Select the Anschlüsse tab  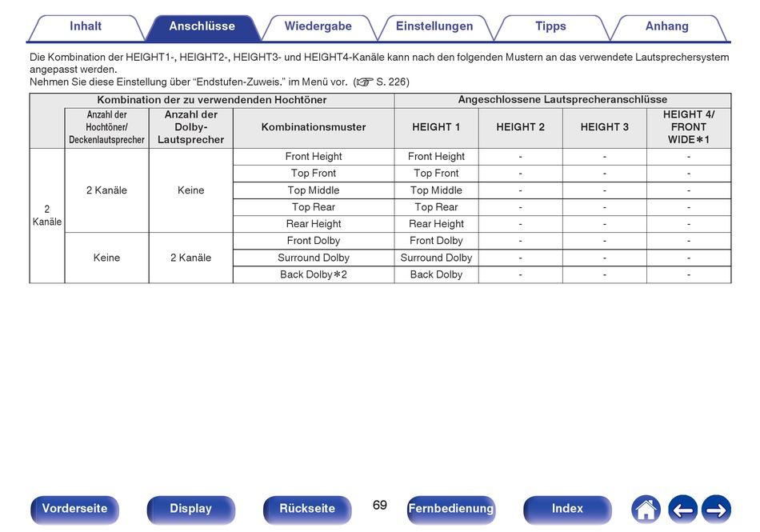pyautogui.click(x=202, y=26)
